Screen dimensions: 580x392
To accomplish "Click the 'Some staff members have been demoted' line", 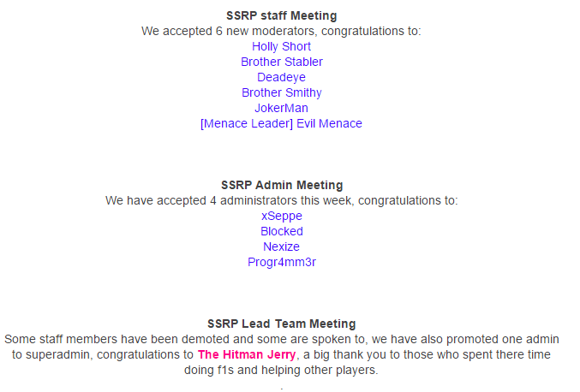I will pos(282,339).
